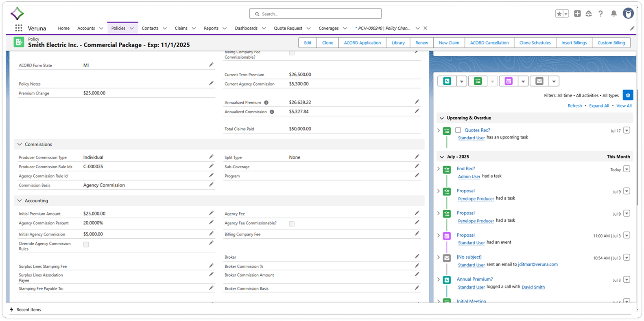This screenshot has width=644, height=321.
Task: Click the Log a Call activity icon
Action: point(447,81)
